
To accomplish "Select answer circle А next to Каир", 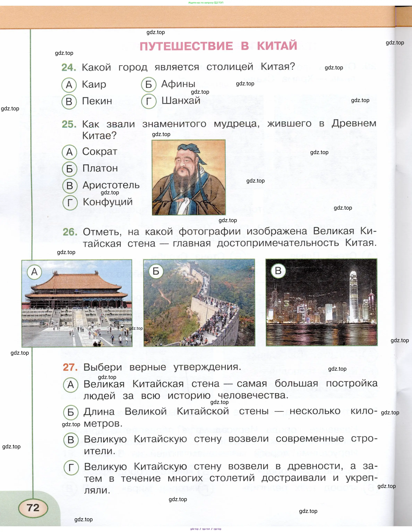I will click(69, 85).
